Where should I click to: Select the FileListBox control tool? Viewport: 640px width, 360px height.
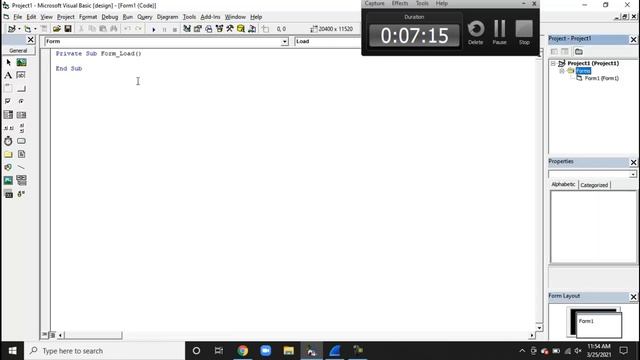tap(21, 154)
